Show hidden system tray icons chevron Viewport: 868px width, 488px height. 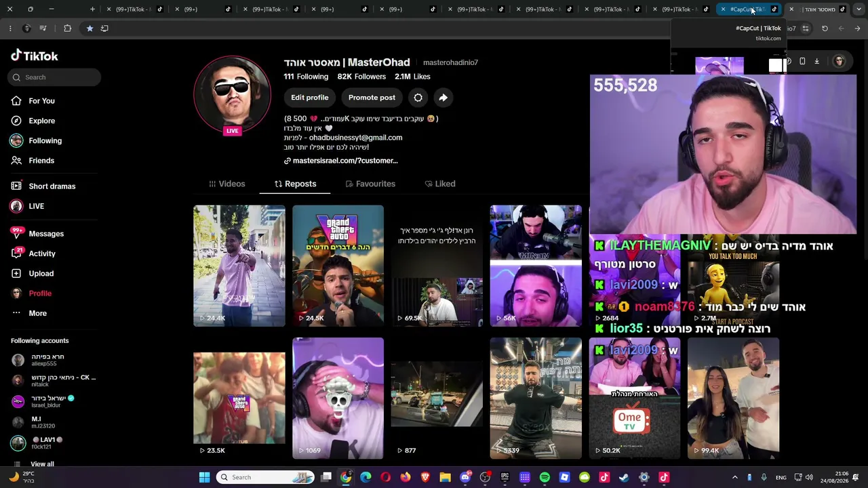(734, 477)
